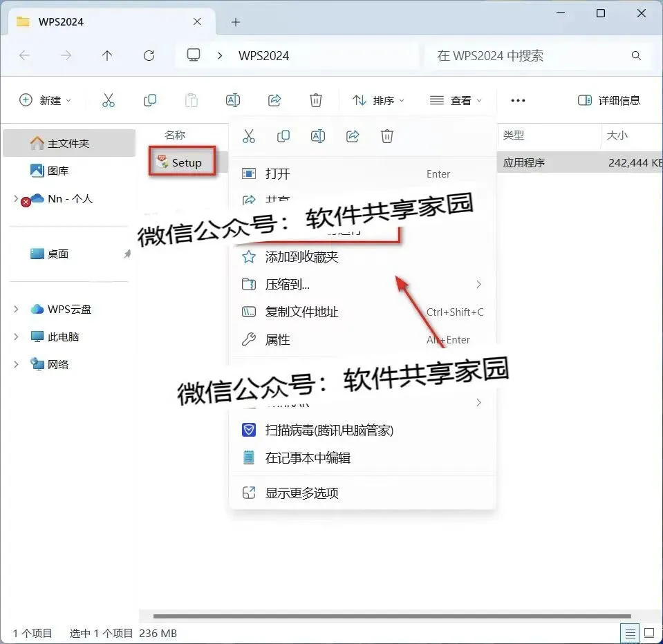
Task: Click the context menu Copy icon
Action: point(283,136)
